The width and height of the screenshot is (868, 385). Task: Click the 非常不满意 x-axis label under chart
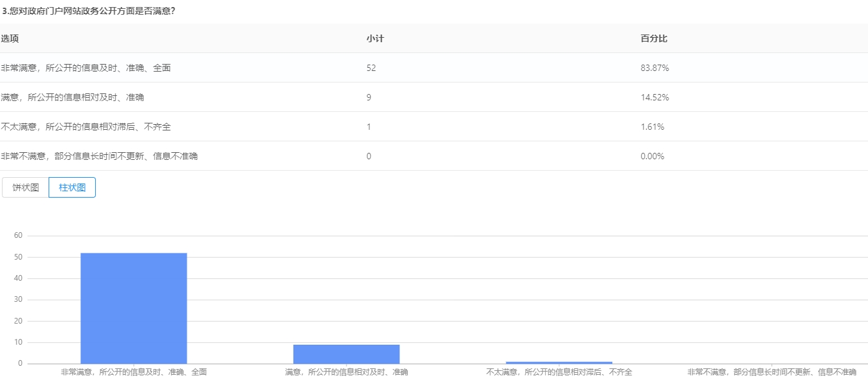(771, 372)
